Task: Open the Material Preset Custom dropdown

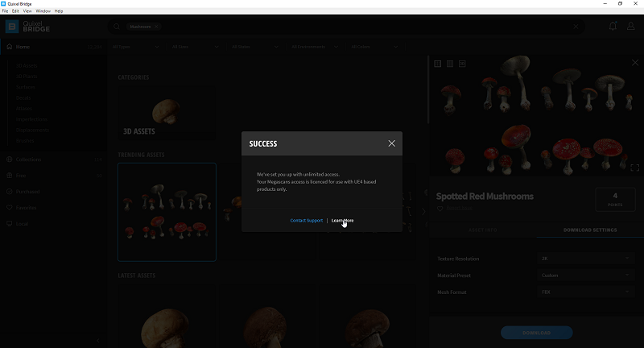Action: click(586, 275)
